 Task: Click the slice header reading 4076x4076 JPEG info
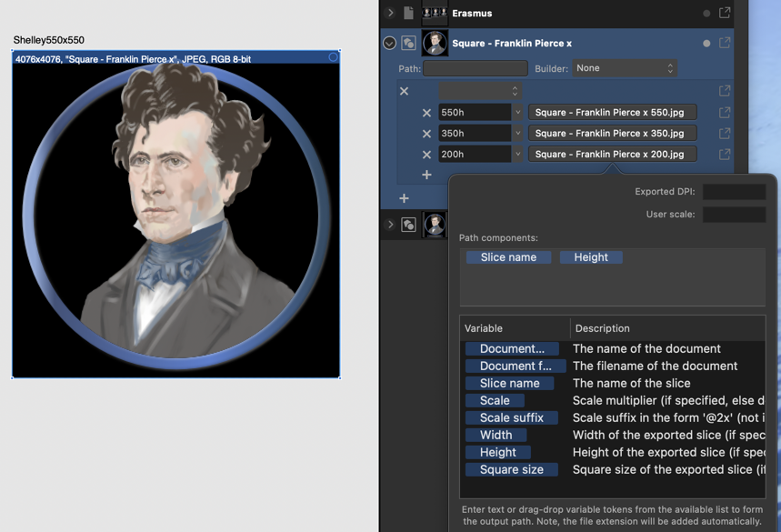[175, 58]
